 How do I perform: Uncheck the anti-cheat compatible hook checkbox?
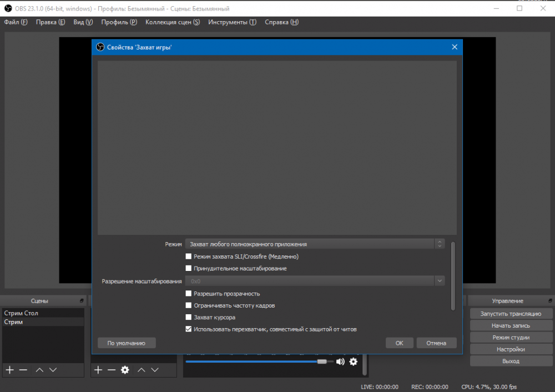189,329
